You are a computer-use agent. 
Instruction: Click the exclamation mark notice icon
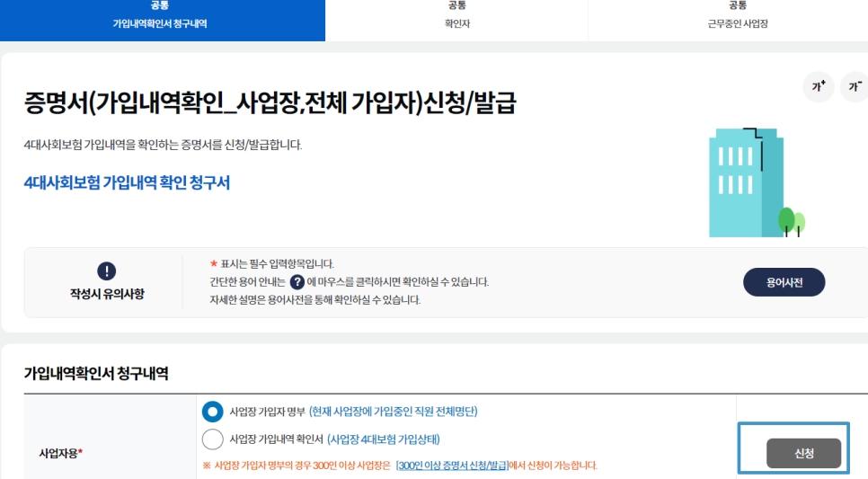[107, 271]
